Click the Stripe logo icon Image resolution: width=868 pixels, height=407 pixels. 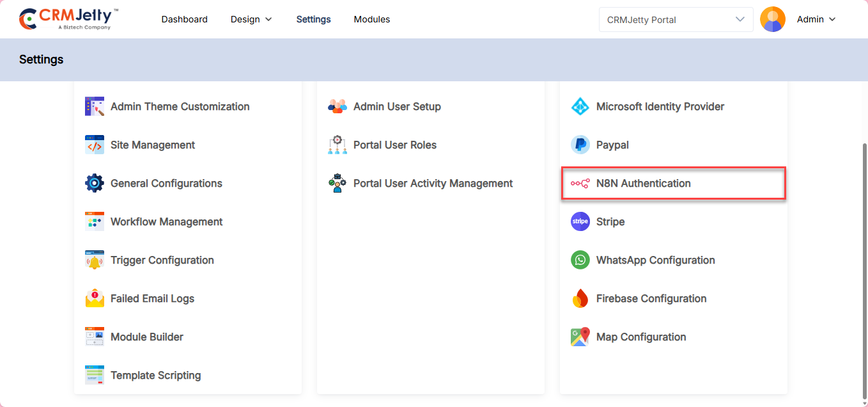(x=580, y=222)
